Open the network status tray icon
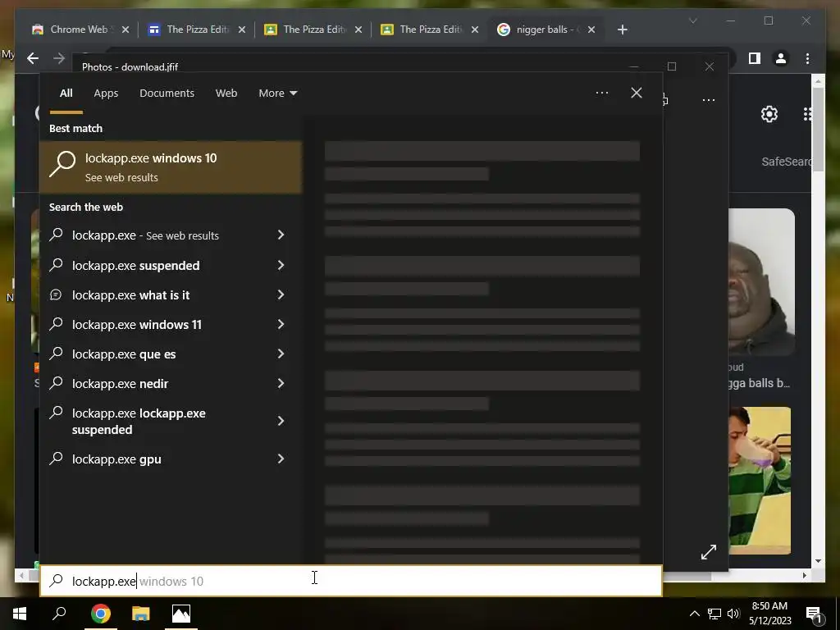Viewport: 840px width, 630px height. click(x=714, y=614)
